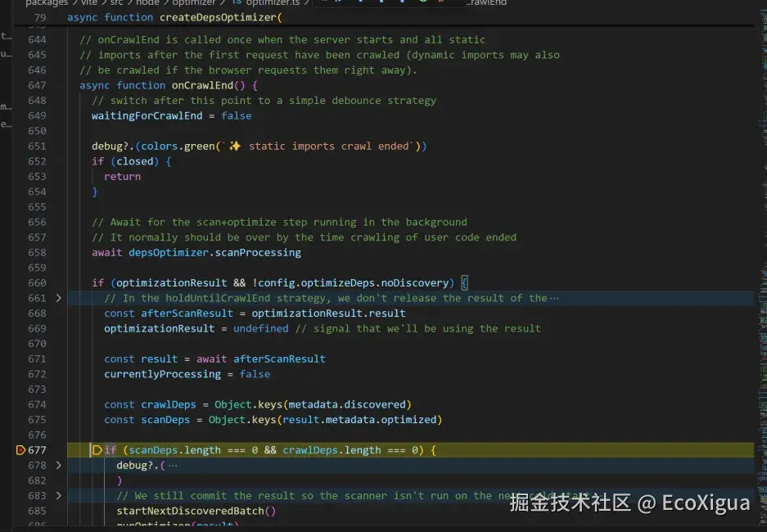Click the 'scanDeps' declaration on line 675

coord(165,420)
